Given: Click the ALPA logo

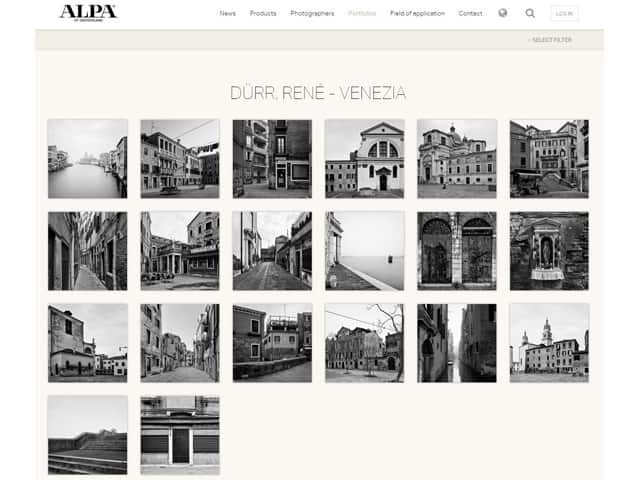Looking at the screenshot, I should point(88,13).
